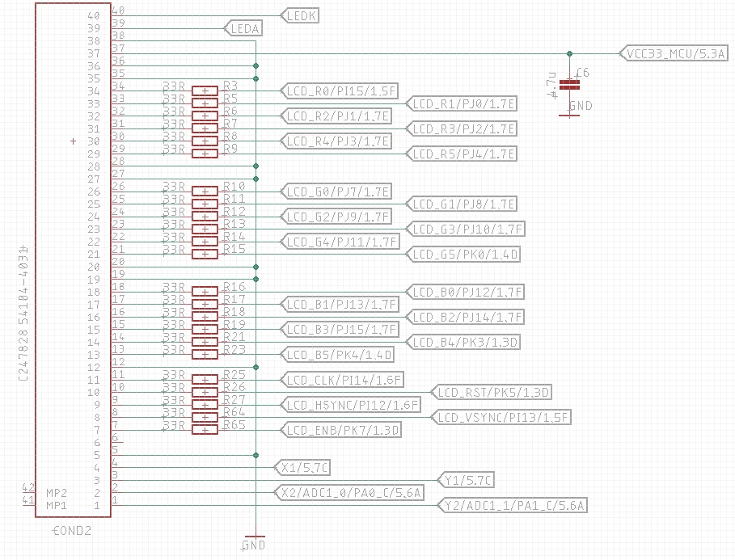Select resistor R65 symbol
735x560 pixels.
tap(205, 430)
